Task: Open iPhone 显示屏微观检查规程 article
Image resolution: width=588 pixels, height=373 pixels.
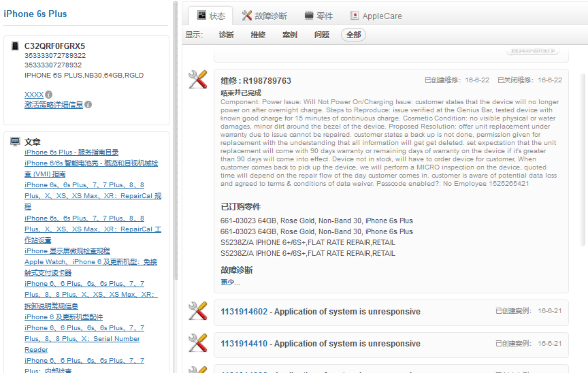Action: coord(67,250)
